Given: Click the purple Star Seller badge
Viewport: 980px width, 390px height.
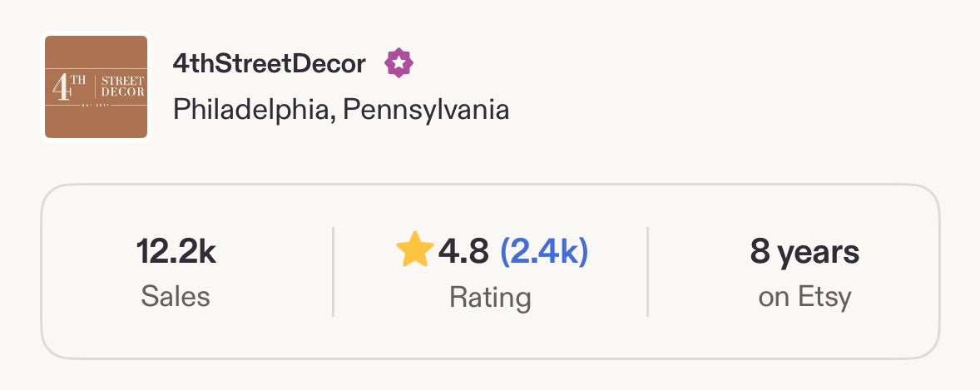Looking at the screenshot, I should click(399, 63).
